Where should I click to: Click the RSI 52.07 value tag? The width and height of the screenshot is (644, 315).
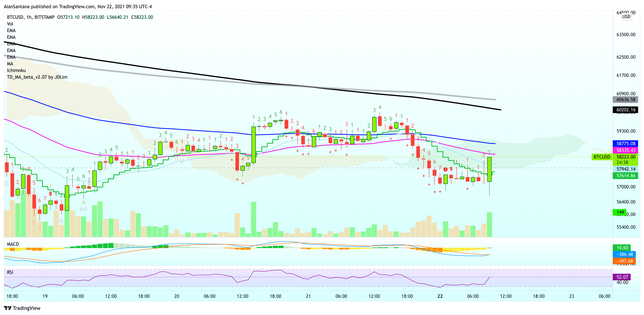click(622, 277)
